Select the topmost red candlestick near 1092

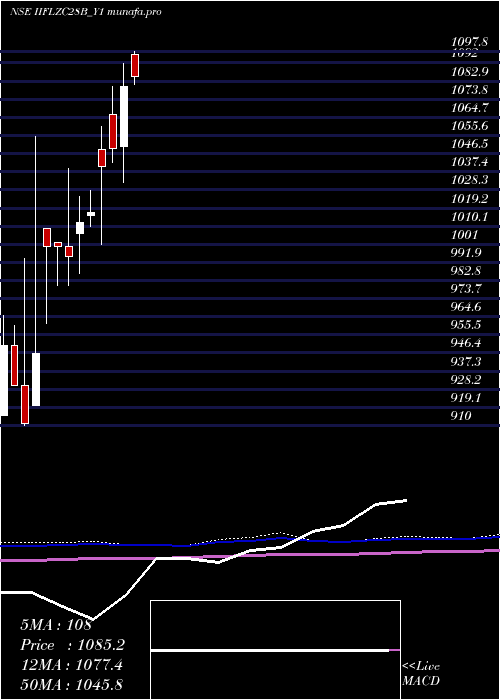pos(135,66)
